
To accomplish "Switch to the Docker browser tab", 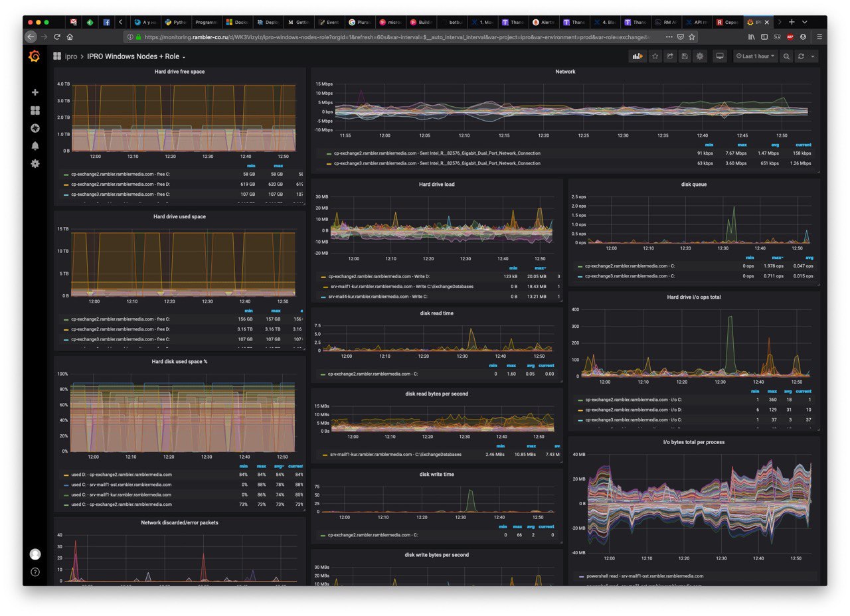I will (237, 22).
